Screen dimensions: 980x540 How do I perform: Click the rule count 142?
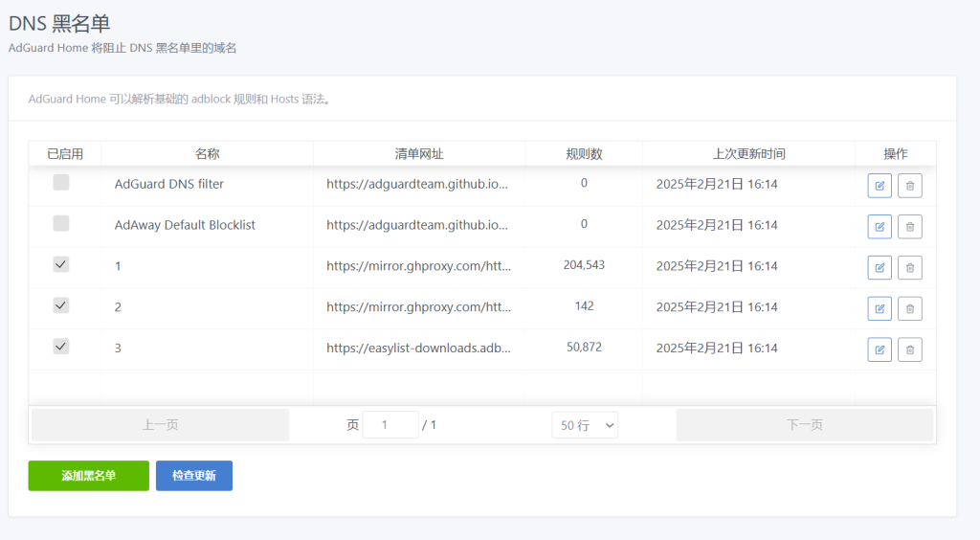[x=585, y=305]
